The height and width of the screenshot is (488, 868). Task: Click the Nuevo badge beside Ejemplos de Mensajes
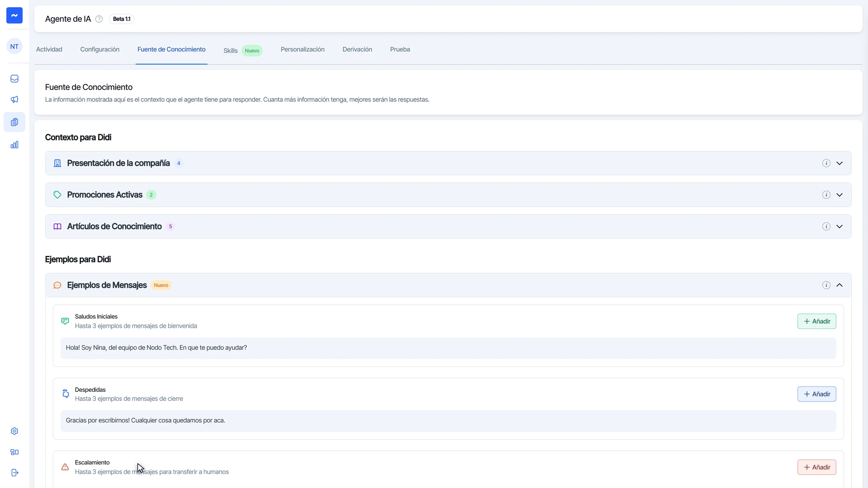click(x=161, y=285)
